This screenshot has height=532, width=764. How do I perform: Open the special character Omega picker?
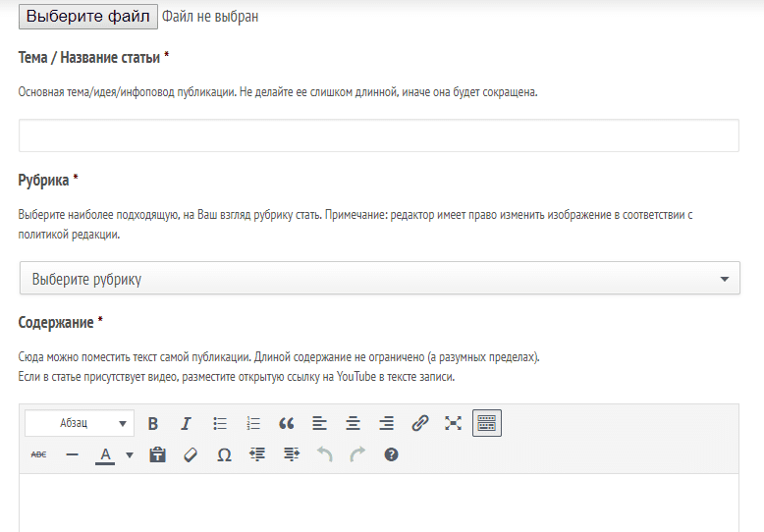(x=224, y=454)
